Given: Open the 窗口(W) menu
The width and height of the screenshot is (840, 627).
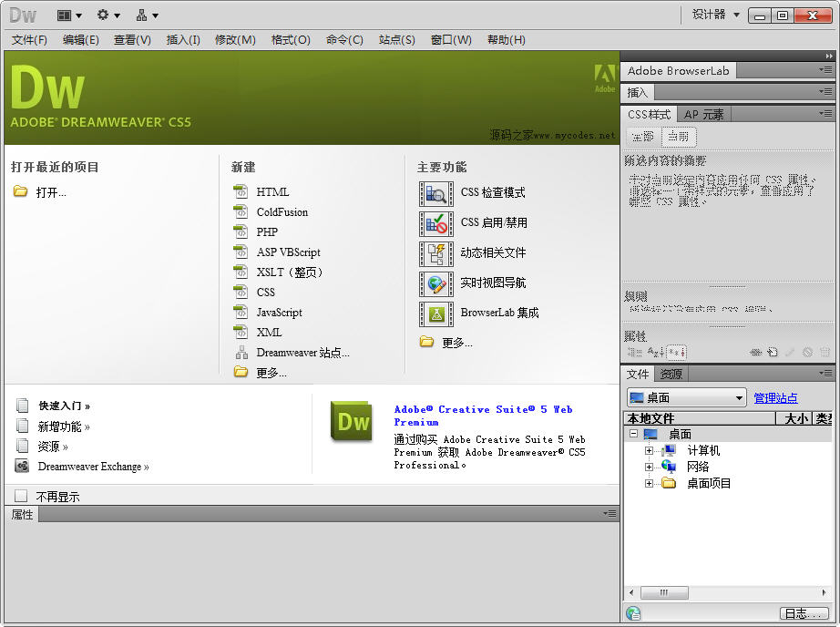Looking at the screenshot, I should click(x=451, y=40).
